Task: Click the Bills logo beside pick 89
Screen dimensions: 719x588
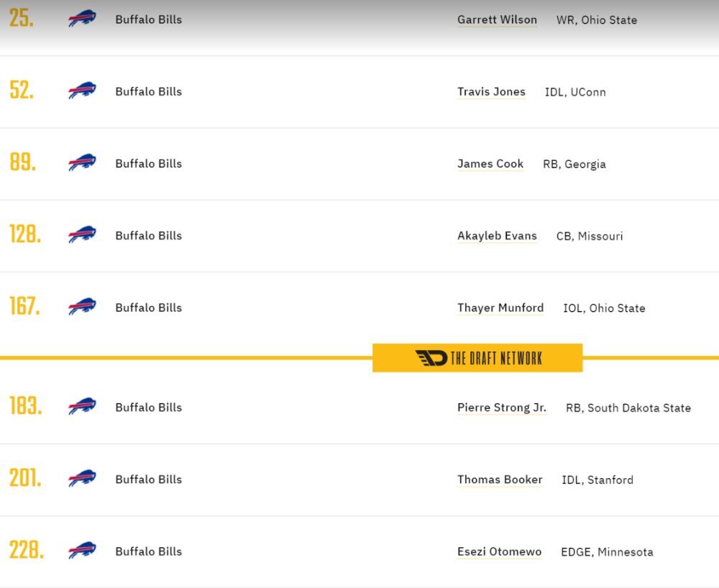Action: [82, 162]
